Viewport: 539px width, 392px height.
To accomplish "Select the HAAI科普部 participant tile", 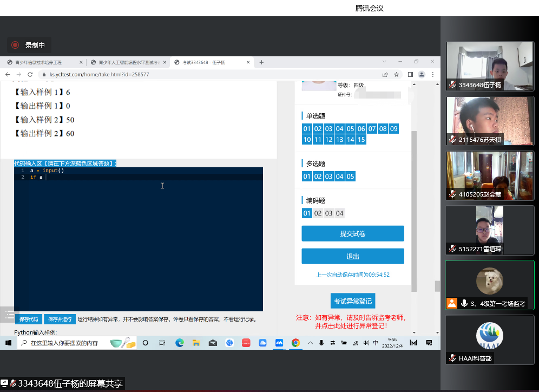I will tap(490, 339).
